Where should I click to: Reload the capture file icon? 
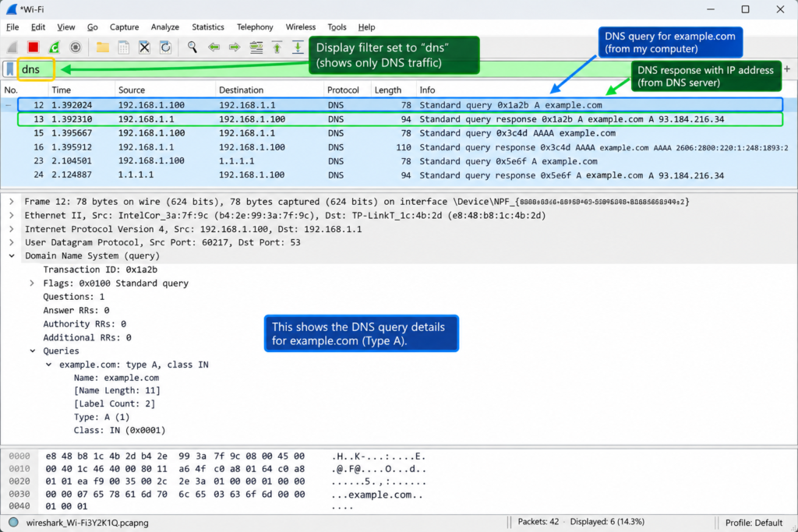(165, 48)
